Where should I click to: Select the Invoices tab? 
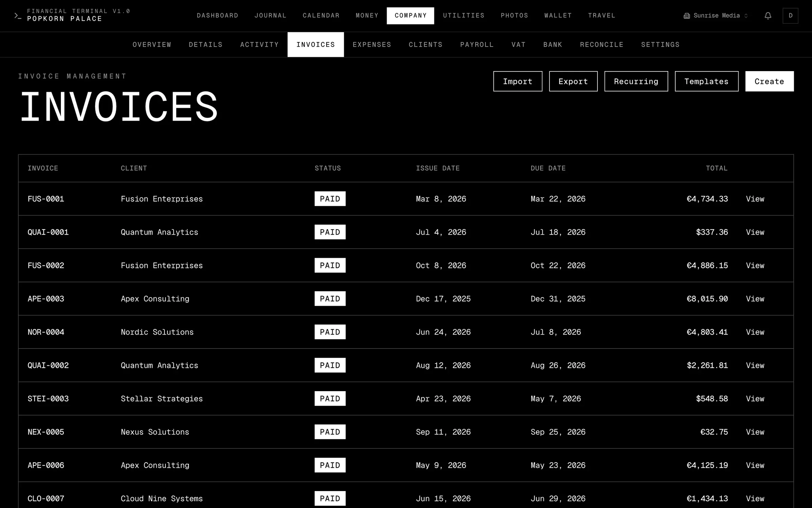click(316, 45)
